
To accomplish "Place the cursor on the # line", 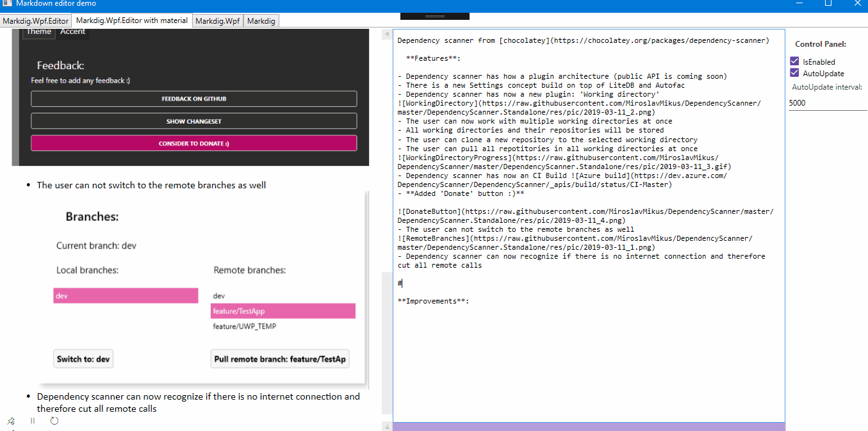I will click(400, 283).
